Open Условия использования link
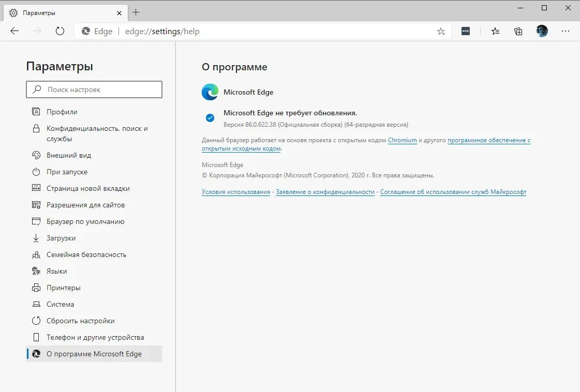This screenshot has height=392, width=580. [235, 192]
